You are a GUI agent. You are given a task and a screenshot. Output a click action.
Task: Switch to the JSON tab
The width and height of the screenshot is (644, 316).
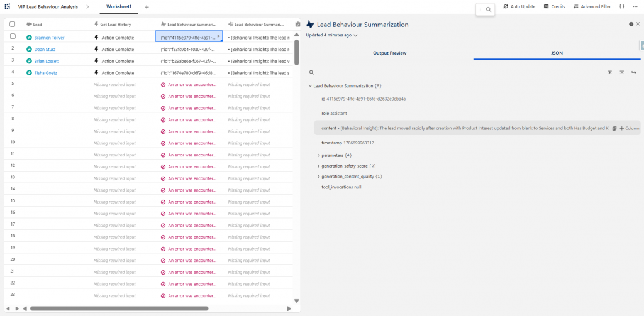[x=557, y=53]
